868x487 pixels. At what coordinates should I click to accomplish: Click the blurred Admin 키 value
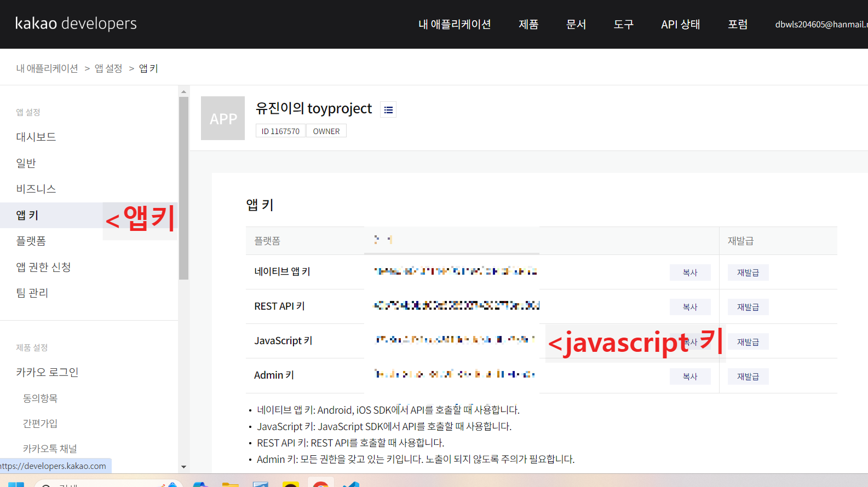click(x=455, y=374)
